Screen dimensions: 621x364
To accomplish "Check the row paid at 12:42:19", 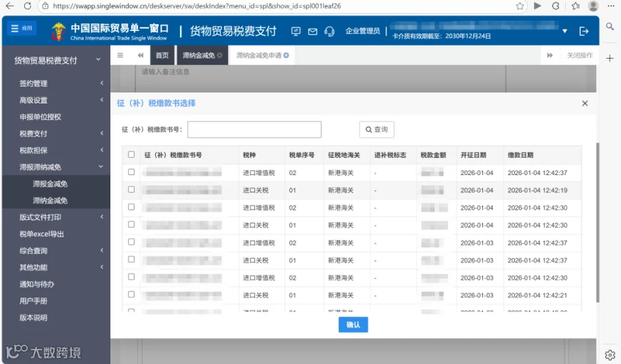I will pyautogui.click(x=132, y=190).
